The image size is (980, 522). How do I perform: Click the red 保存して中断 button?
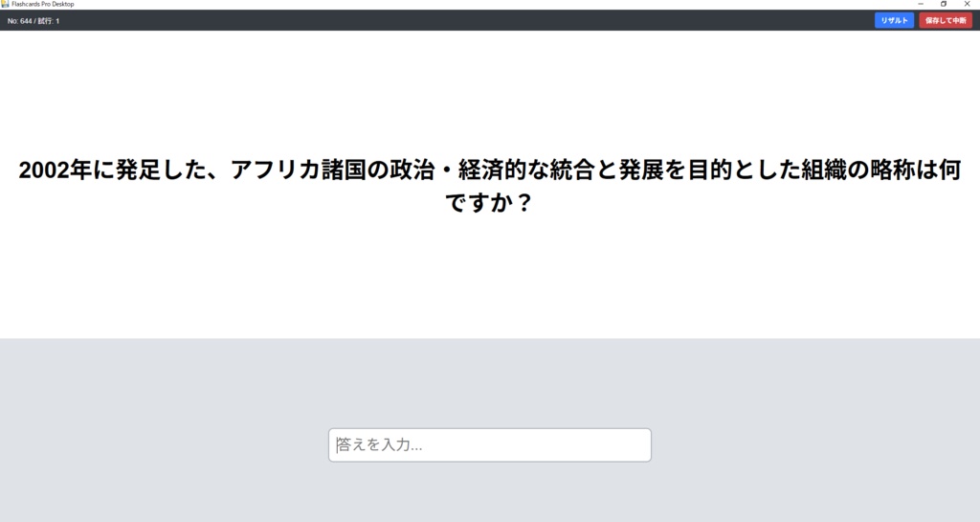coord(945,21)
